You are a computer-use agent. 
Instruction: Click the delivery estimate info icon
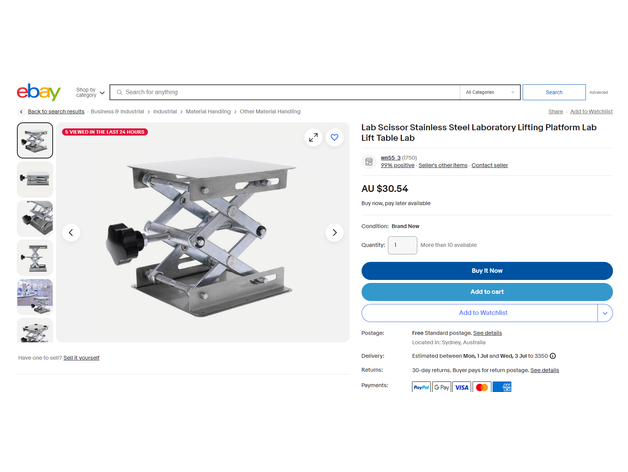(553, 355)
